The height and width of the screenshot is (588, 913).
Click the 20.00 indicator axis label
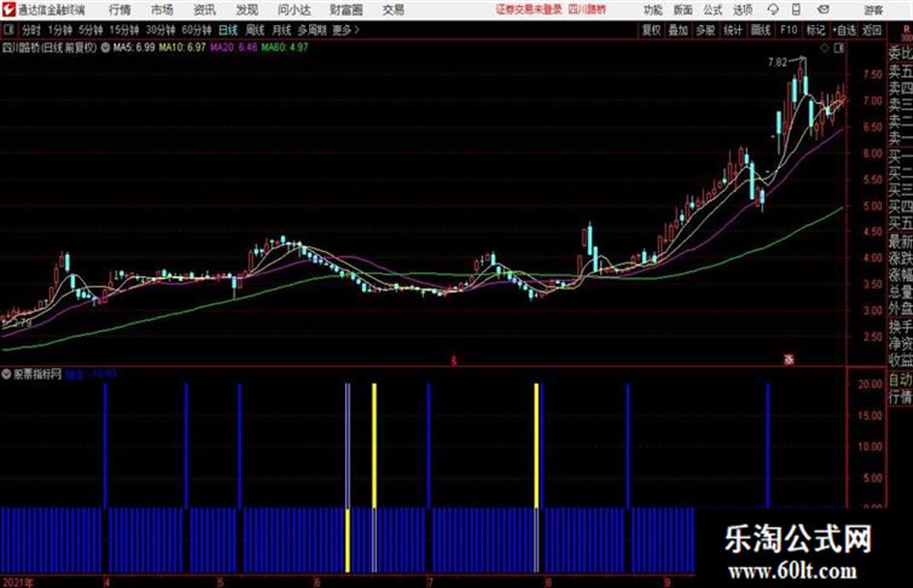pos(870,384)
